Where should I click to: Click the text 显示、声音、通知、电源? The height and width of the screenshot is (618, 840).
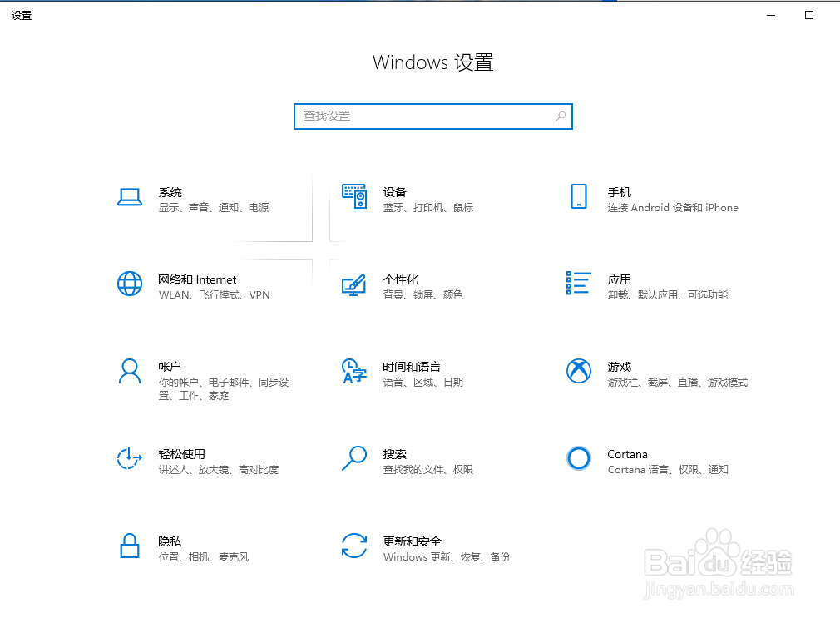click(x=214, y=207)
